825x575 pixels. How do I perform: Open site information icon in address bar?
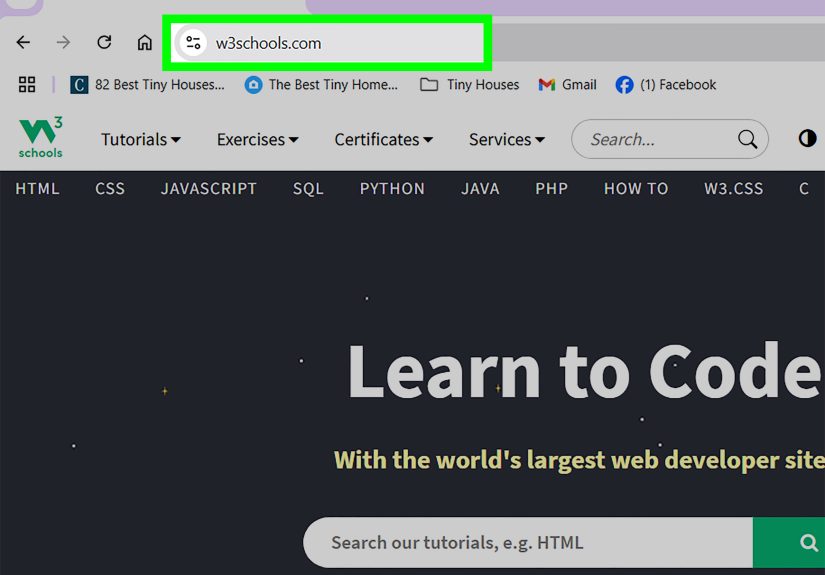click(193, 43)
